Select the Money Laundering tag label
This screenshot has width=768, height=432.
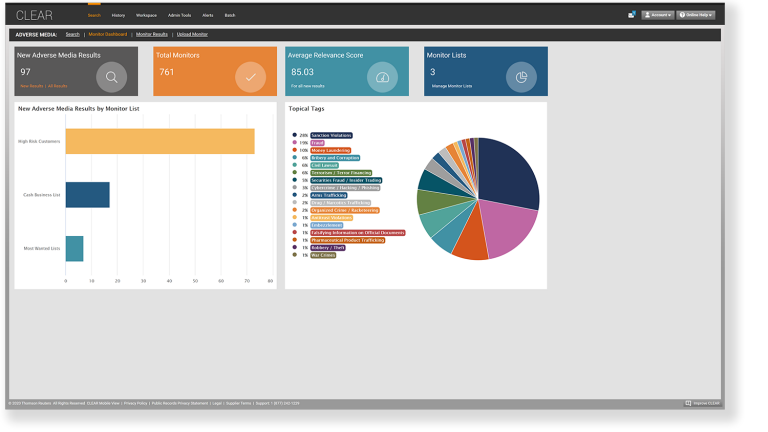click(330, 150)
